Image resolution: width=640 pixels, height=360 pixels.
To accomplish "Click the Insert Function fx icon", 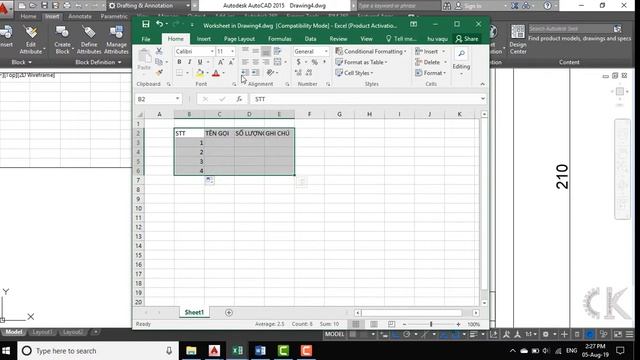I will (239, 99).
